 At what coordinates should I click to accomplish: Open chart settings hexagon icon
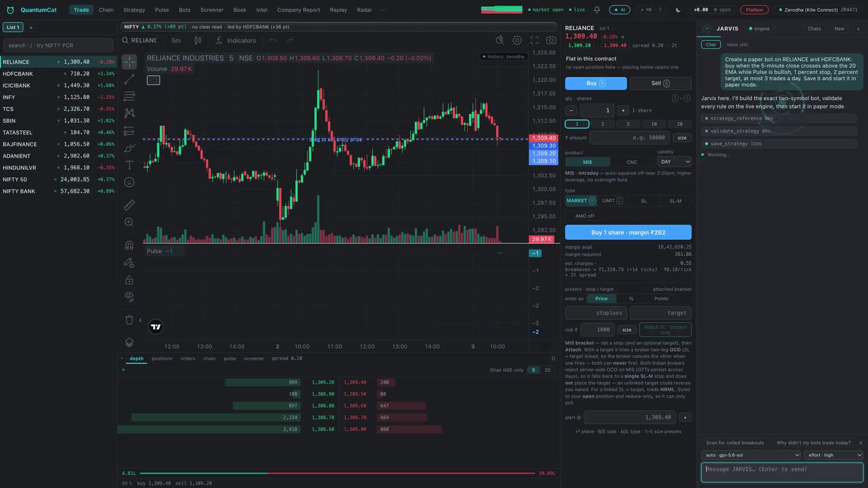517,40
